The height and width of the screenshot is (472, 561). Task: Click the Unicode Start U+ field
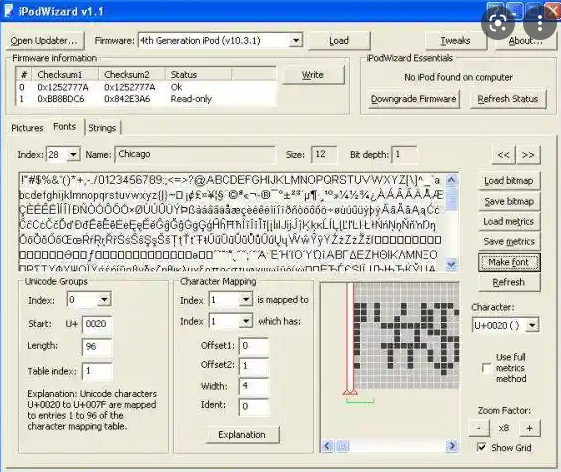97,324
